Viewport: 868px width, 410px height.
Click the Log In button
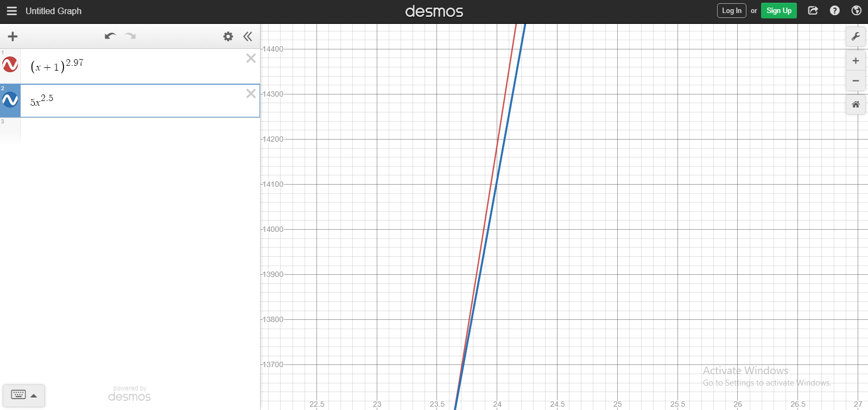click(x=731, y=11)
